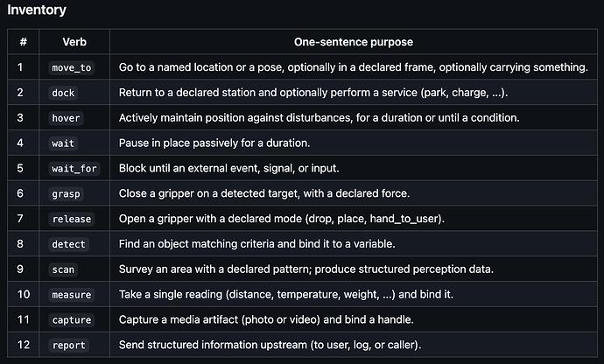604x364 pixels.
Task: Click the capture verb code tag
Action: pyautogui.click(x=72, y=319)
